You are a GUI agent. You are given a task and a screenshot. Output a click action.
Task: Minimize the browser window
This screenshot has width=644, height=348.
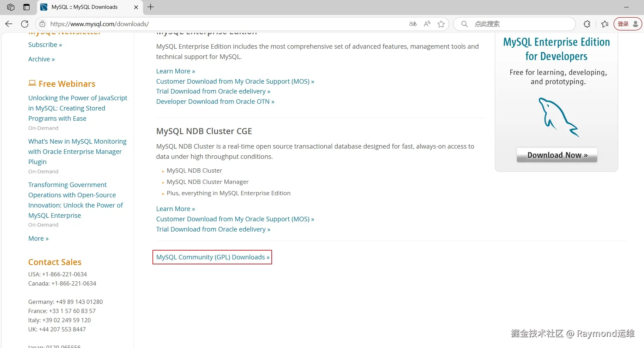[627, 7]
